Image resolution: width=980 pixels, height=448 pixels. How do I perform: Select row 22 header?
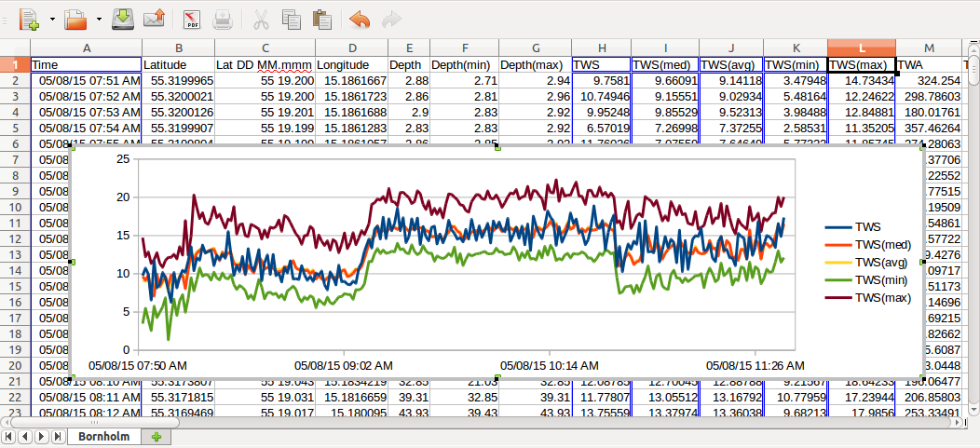click(15, 398)
